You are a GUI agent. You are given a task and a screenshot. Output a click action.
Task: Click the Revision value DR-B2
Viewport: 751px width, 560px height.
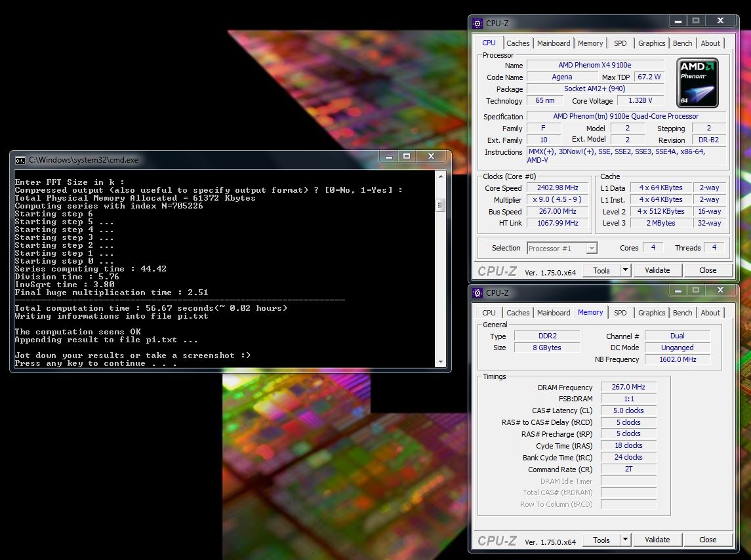[x=708, y=140]
